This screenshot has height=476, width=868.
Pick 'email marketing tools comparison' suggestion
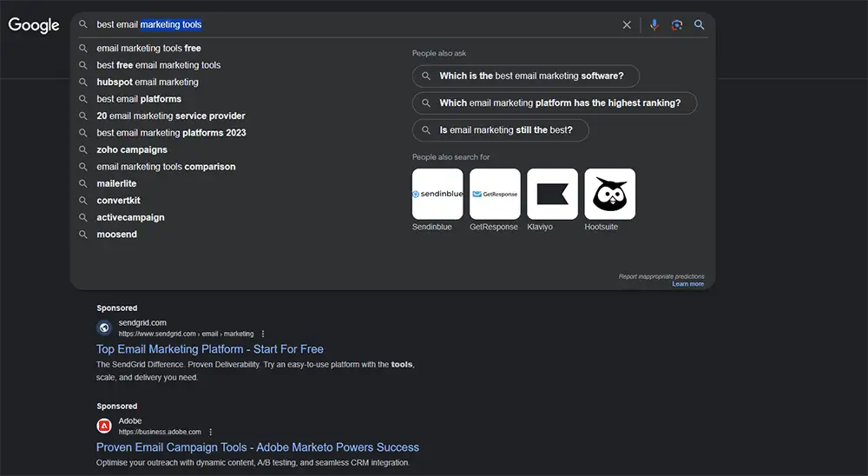(166, 166)
